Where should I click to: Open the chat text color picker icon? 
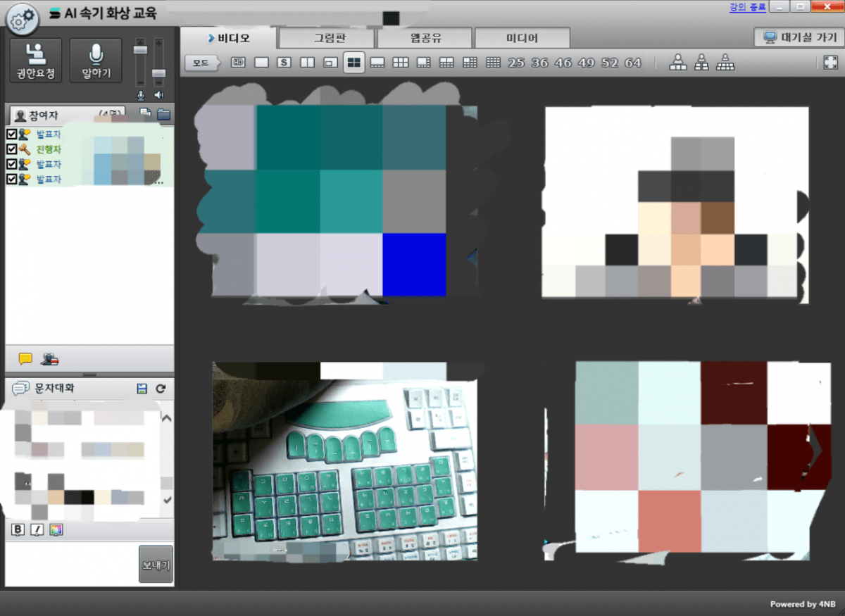(x=56, y=529)
